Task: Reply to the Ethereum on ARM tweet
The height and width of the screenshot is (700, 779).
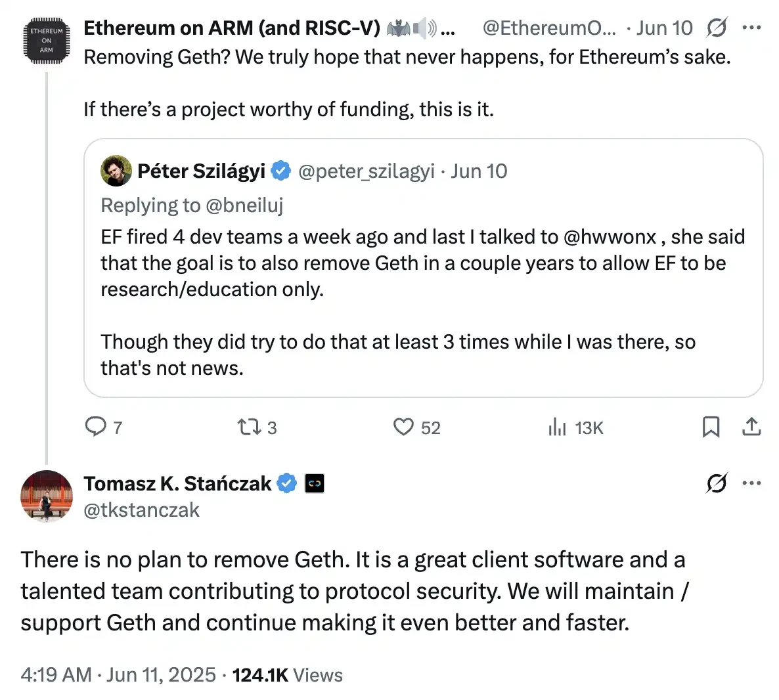Action: pos(96,427)
